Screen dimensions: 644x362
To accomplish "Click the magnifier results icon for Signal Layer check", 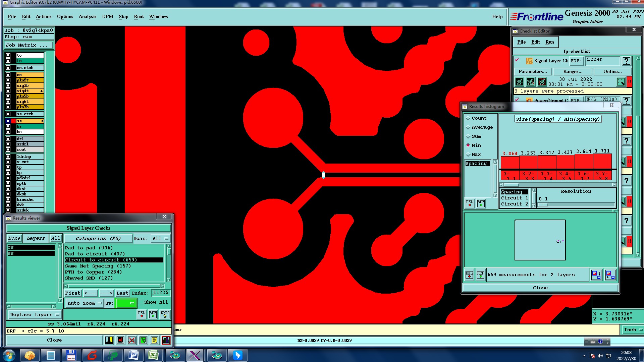I will click(621, 82).
